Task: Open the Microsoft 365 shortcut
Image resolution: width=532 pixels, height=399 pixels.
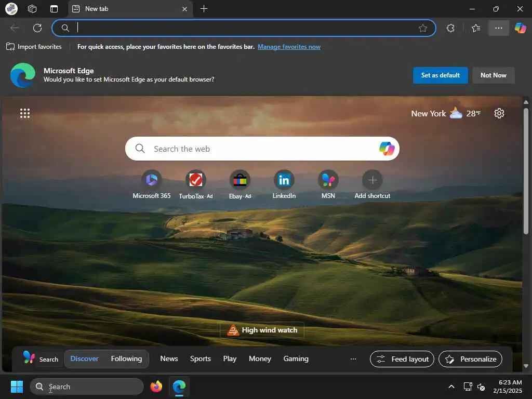Action: coord(152,185)
